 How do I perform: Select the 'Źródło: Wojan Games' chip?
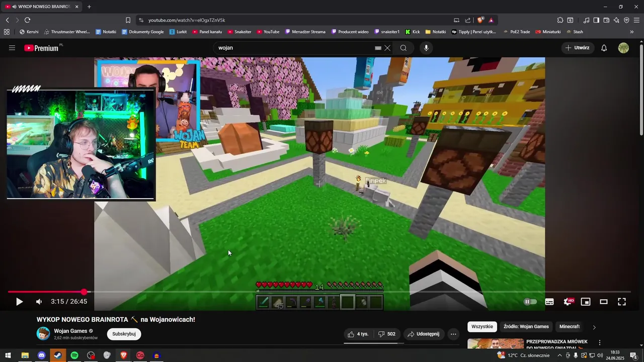[526, 327]
